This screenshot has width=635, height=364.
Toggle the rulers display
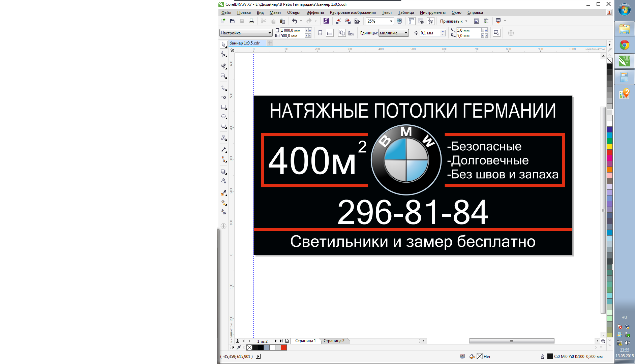coord(412,21)
